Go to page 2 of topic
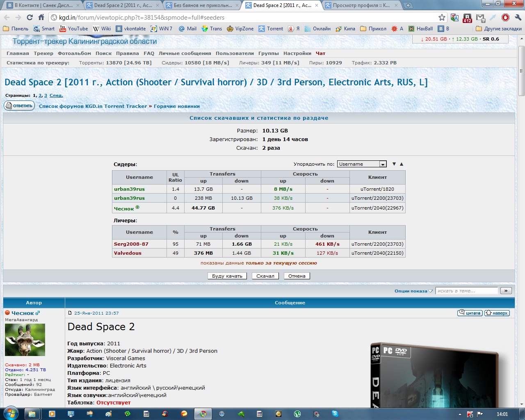The width and height of the screenshot is (525, 420). coord(40,96)
